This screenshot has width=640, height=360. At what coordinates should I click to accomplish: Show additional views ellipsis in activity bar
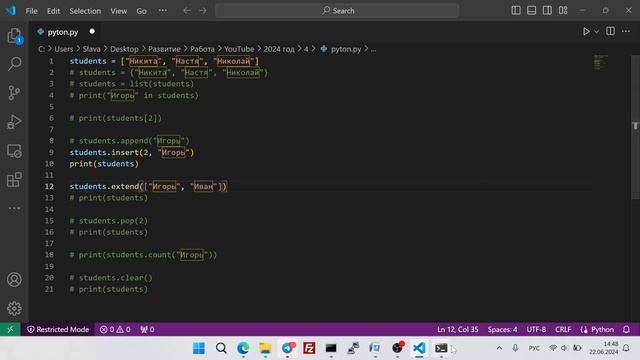pos(14,208)
